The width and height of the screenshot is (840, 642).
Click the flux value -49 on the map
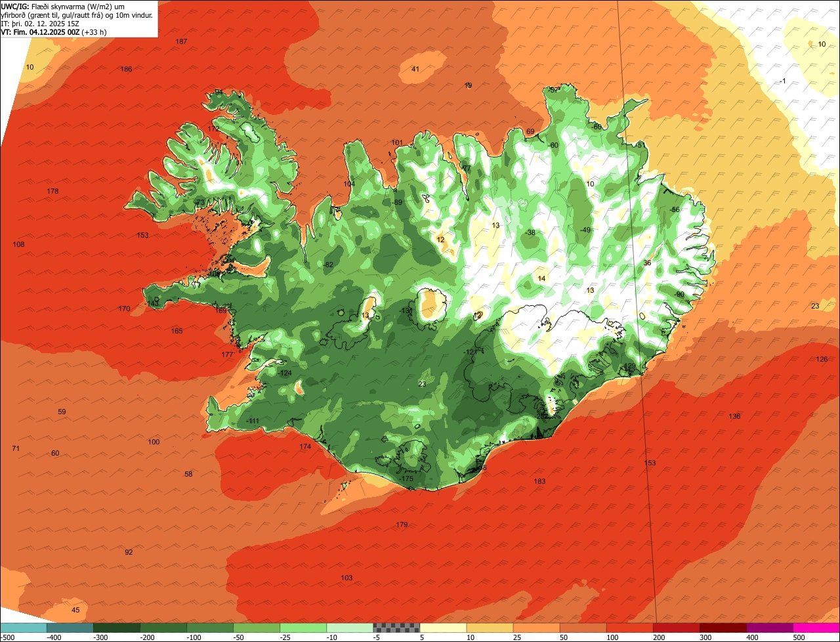(x=585, y=230)
